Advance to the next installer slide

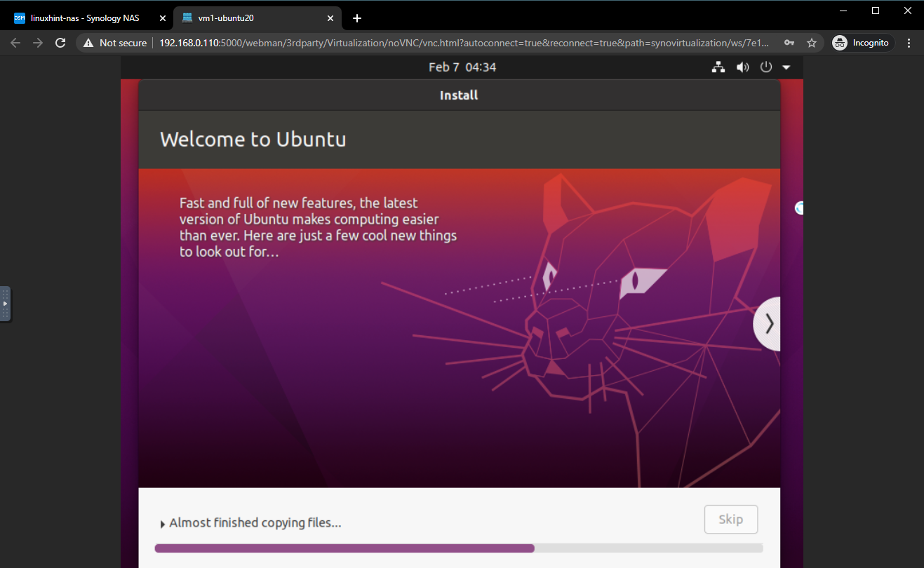(x=769, y=323)
